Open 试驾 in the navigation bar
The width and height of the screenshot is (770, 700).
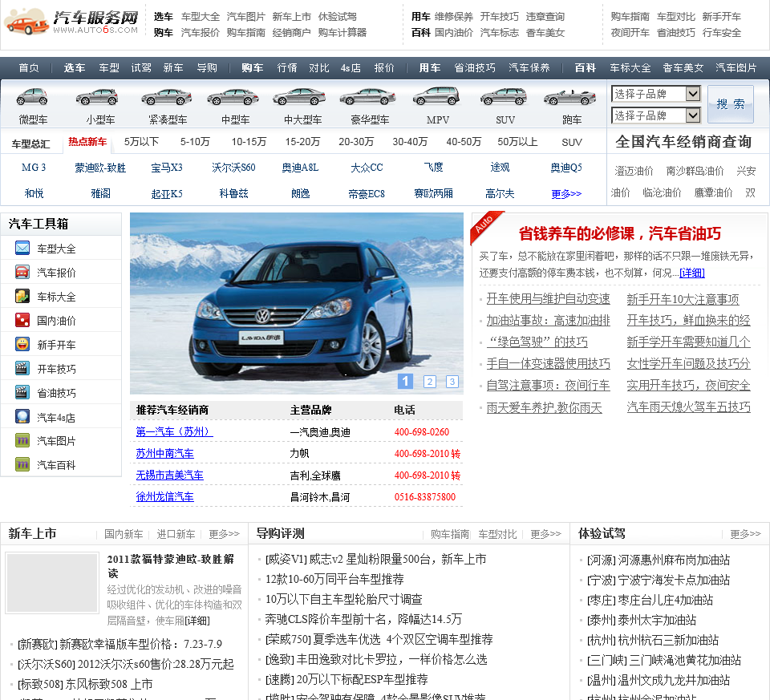[141, 67]
